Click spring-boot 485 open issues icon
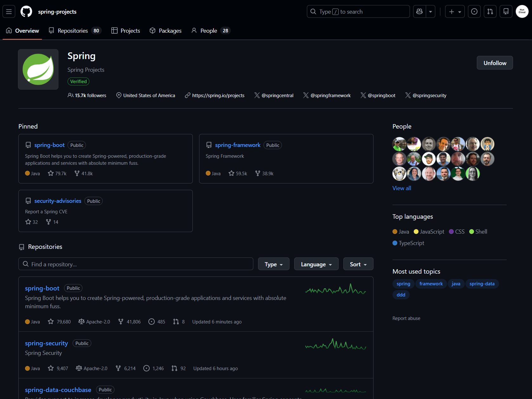The image size is (532, 399). pos(152,322)
